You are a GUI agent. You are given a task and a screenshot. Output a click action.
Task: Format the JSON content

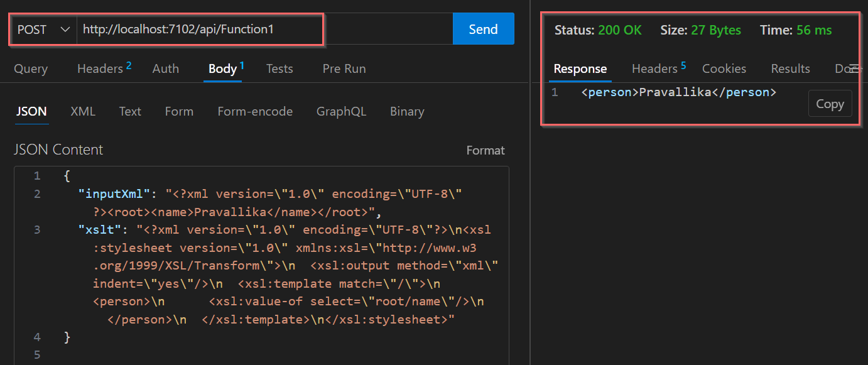[x=486, y=151]
